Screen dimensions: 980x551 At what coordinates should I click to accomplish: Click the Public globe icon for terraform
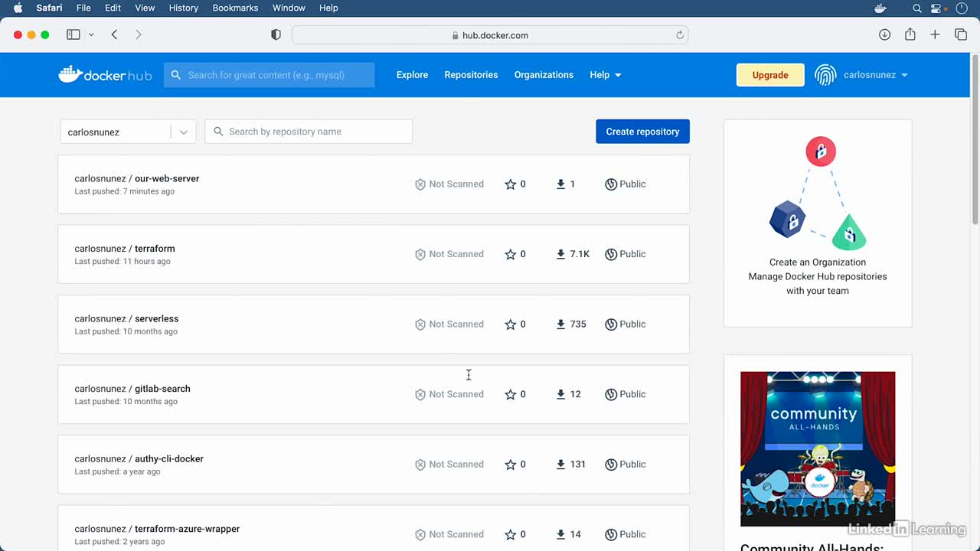(611, 254)
